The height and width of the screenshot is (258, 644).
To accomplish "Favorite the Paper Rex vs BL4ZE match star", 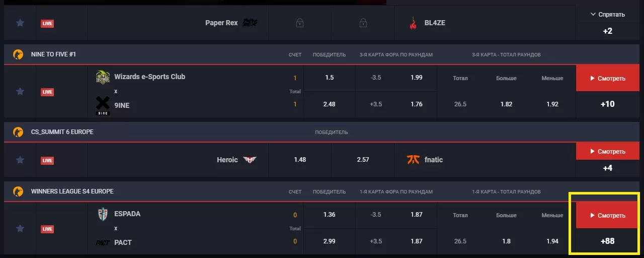I will pos(20,23).
